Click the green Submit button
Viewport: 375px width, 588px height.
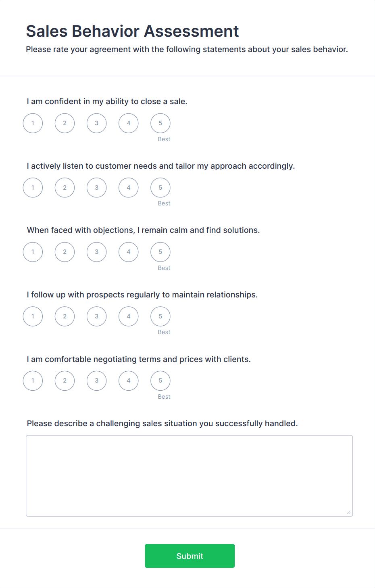tap(190, 556)
